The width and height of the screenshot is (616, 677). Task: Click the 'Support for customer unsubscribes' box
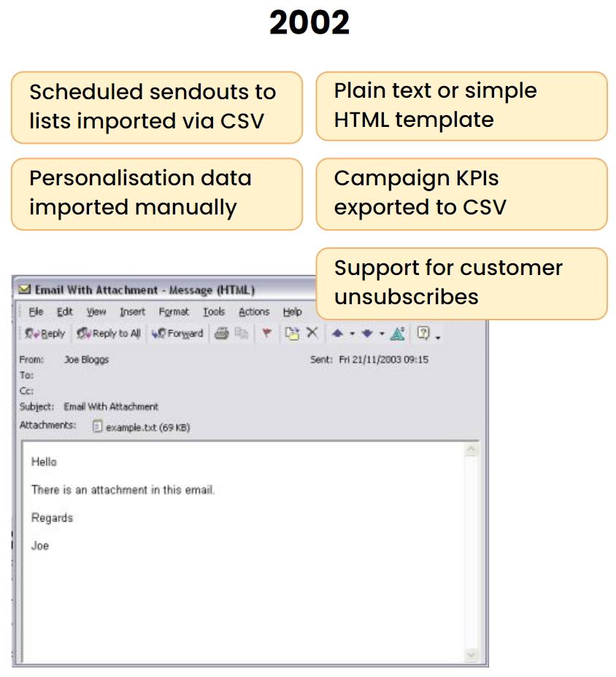click(x=462, y=284)
